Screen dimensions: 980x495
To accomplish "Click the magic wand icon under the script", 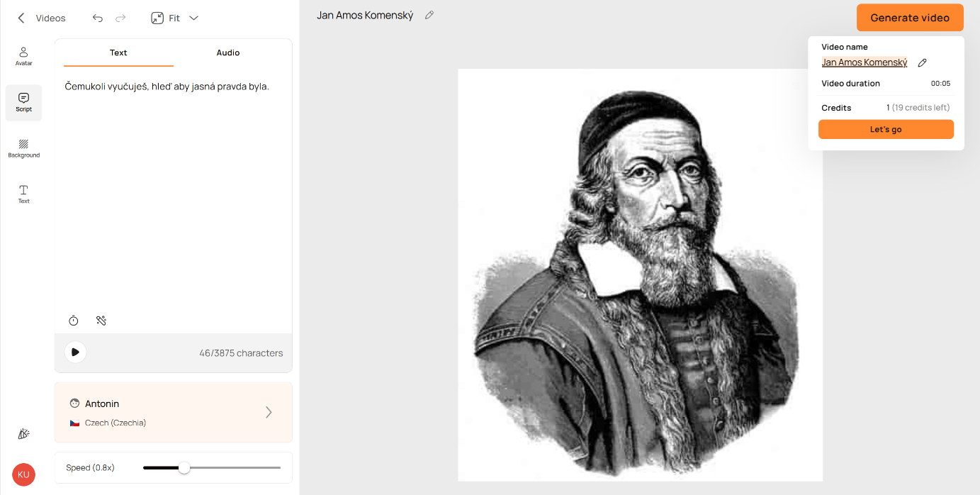I will pos(101,321).
